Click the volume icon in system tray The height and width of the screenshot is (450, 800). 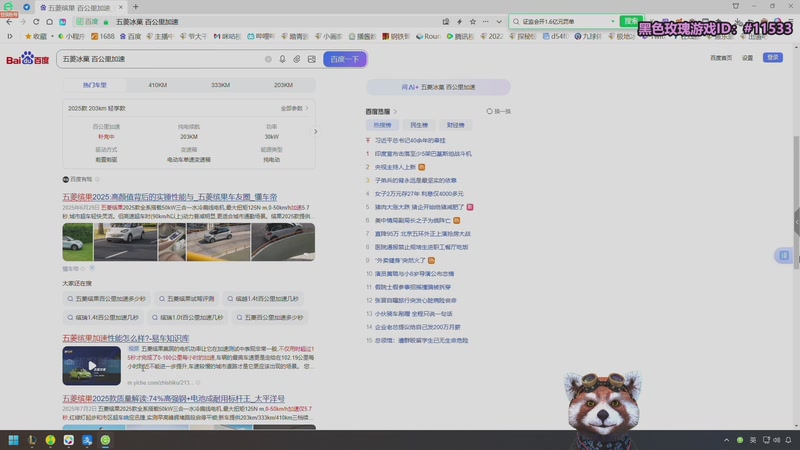click(777, 440)
